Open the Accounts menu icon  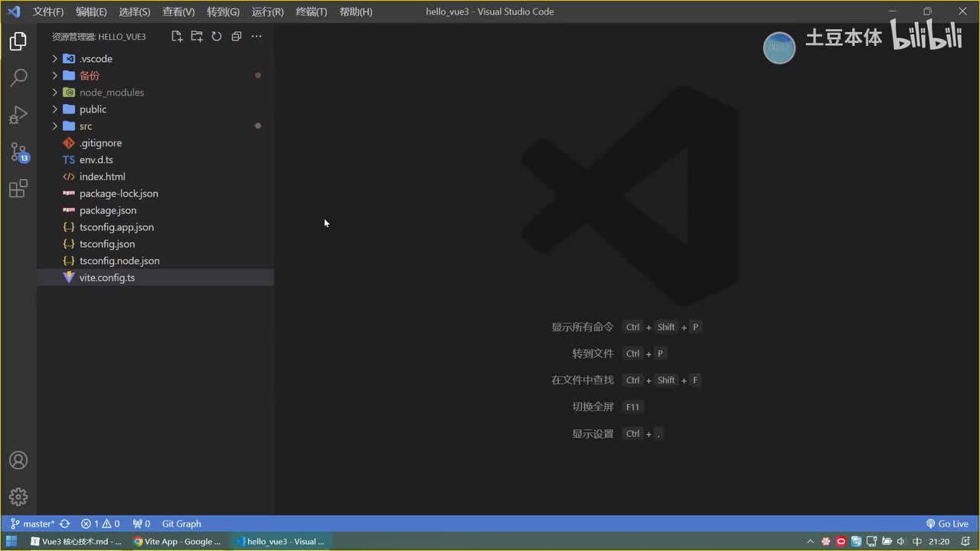point(18,460)
